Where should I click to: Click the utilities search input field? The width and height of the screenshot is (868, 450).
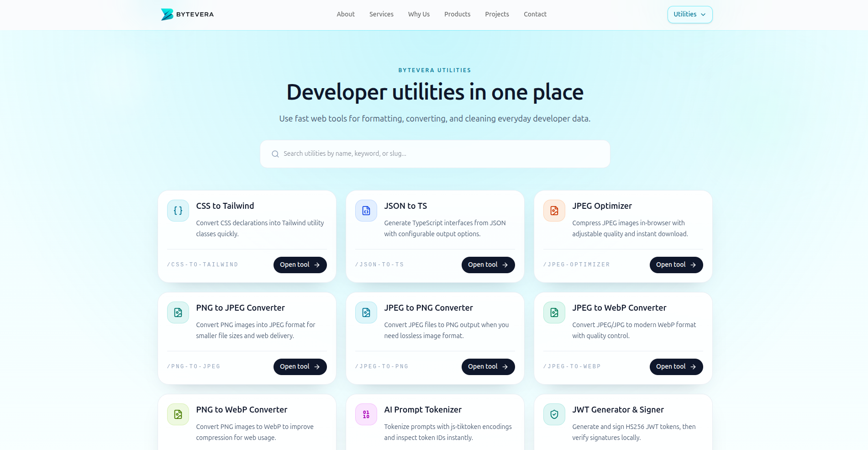point(435,154)
